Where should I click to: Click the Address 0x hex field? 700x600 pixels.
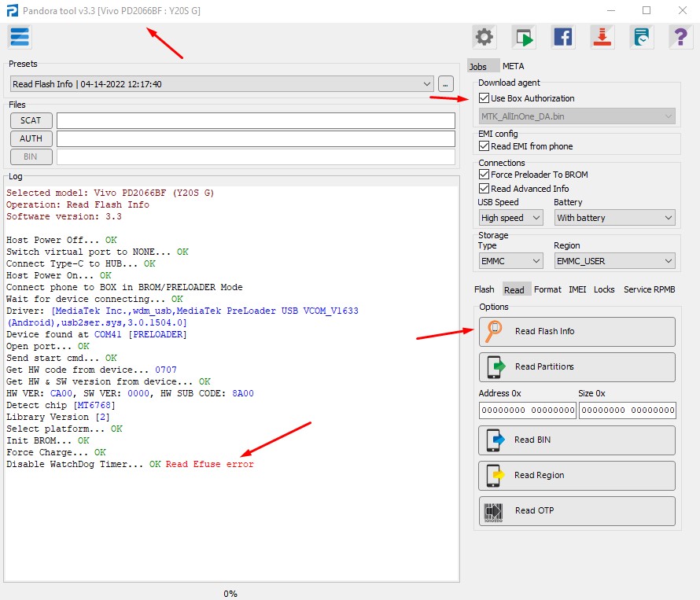click(528, 410)
